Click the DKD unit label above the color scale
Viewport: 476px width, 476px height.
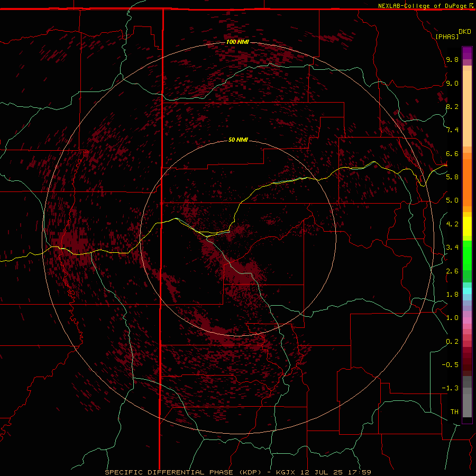(x=465, y=32)
